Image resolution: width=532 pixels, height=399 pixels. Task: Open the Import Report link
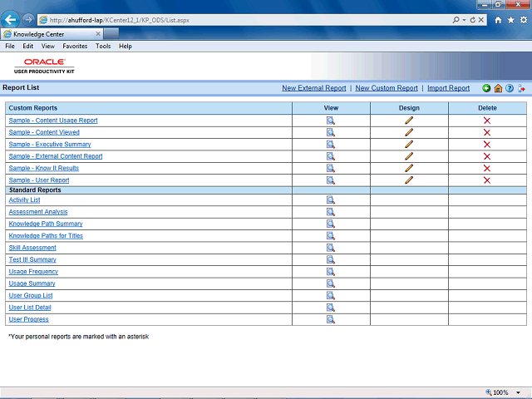(448, 88)
